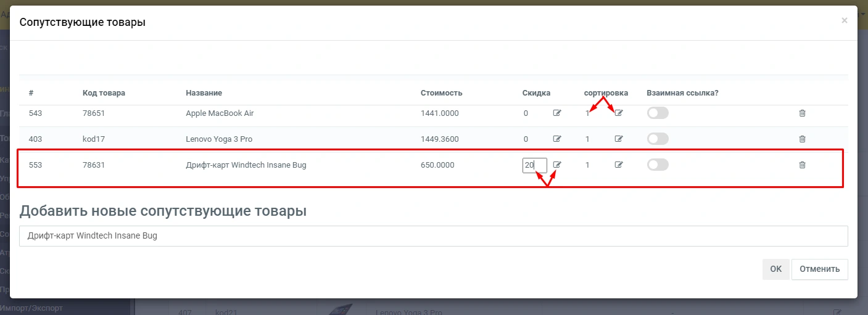The width and height of the screenshot is (868, 315).
Task: Click the OK button
Action: pyautogui.click(x=775, y=269)
